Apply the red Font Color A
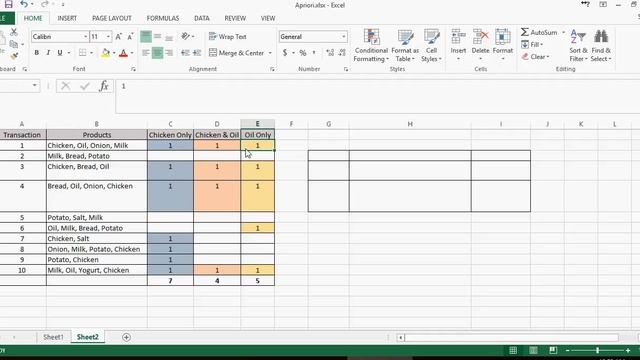 pyautogui.click(x=123, y=53)
